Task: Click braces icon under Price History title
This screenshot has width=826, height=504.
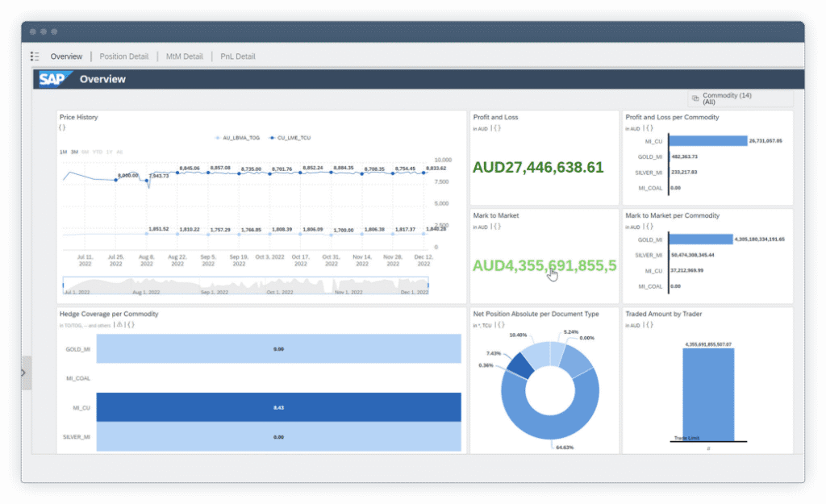Action: click(x=62, y=127)
